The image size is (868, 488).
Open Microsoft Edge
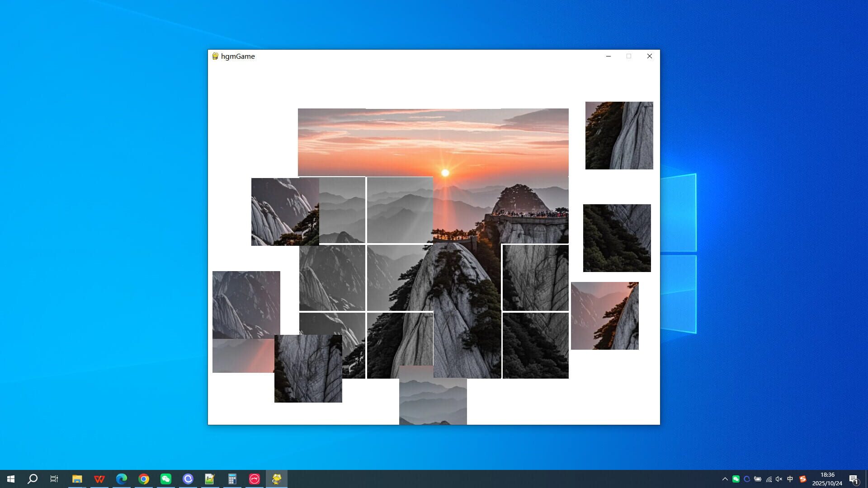tap(121, 479)
